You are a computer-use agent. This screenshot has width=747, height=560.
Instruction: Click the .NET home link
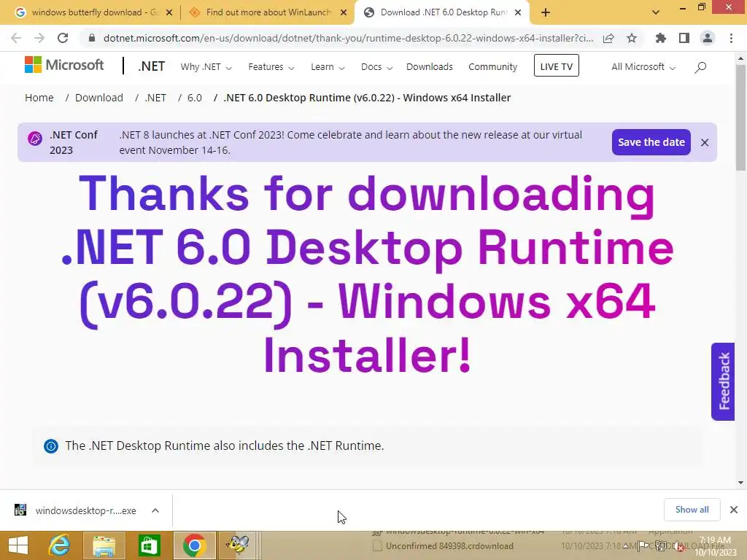[151, 66]
